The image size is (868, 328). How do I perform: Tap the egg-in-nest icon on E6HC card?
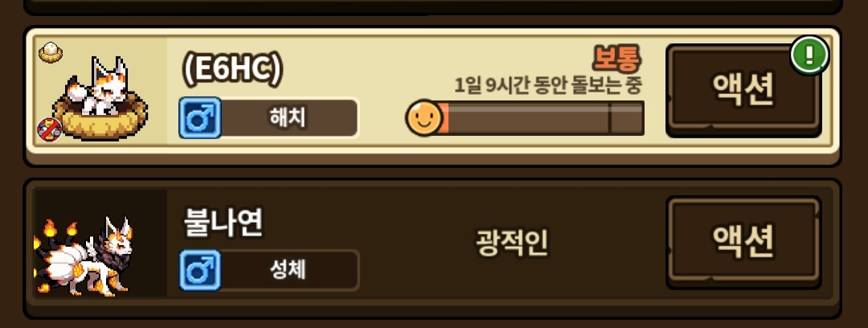[x=51, y=53]
